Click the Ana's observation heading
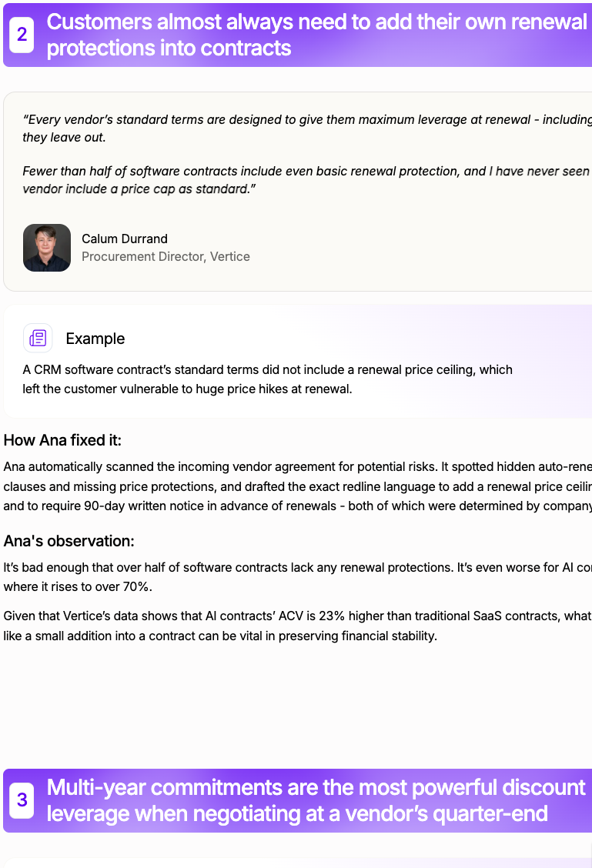This screenshot has width=592, height=868. [69, 541]
